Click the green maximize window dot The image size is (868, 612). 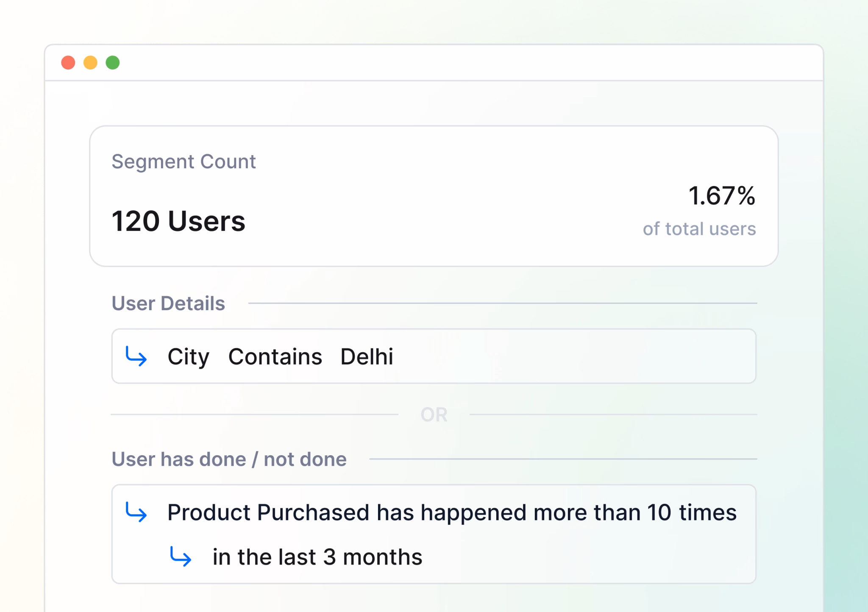[x=113, y=63]
